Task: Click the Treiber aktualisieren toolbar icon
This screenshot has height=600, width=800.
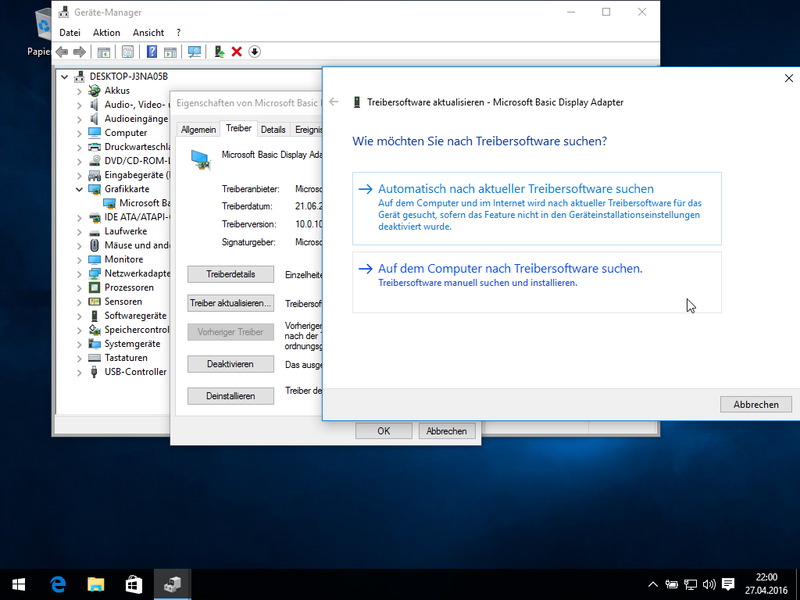Action: pos(219,51)
